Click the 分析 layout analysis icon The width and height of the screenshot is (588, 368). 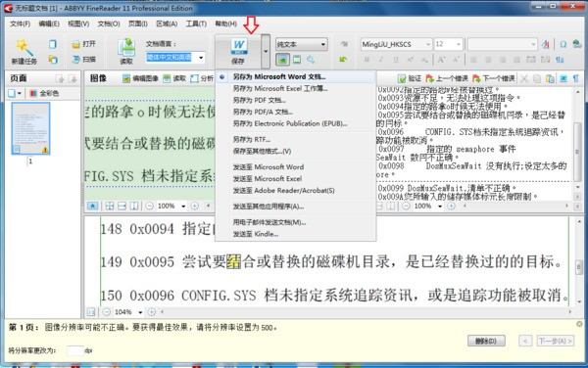(x=194, y=78)
